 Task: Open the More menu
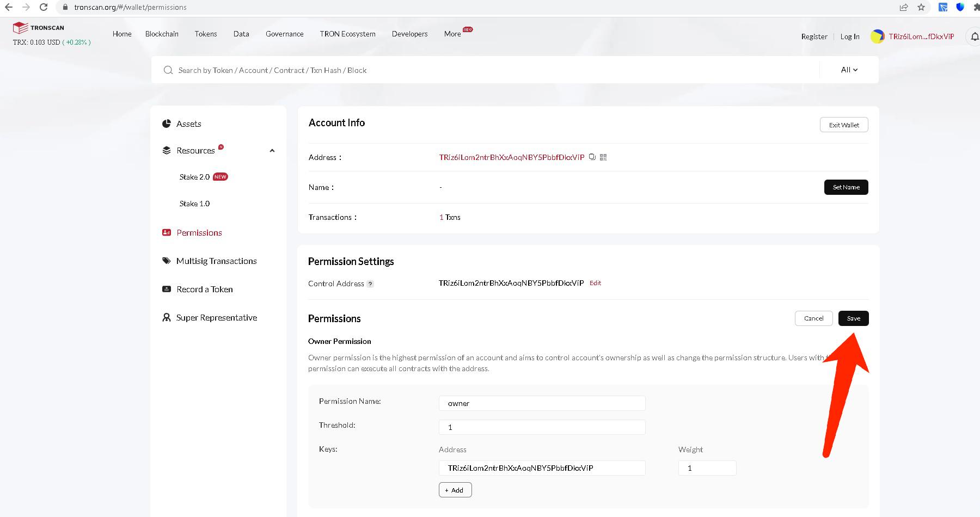tap(452, 34)
